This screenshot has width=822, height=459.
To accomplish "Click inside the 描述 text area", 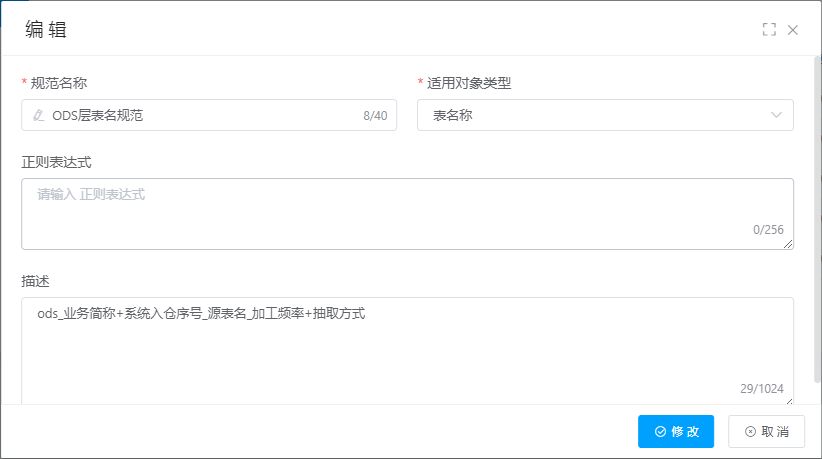I will click(400, 350).
